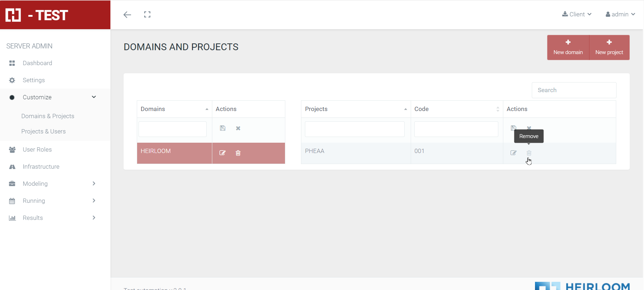Toggle fullscreen mode icon

(147, 15)
